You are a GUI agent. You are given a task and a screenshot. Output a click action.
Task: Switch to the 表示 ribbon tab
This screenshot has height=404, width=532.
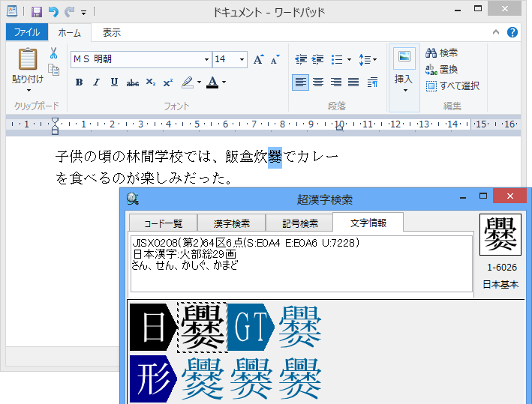(x=112, y=32)
